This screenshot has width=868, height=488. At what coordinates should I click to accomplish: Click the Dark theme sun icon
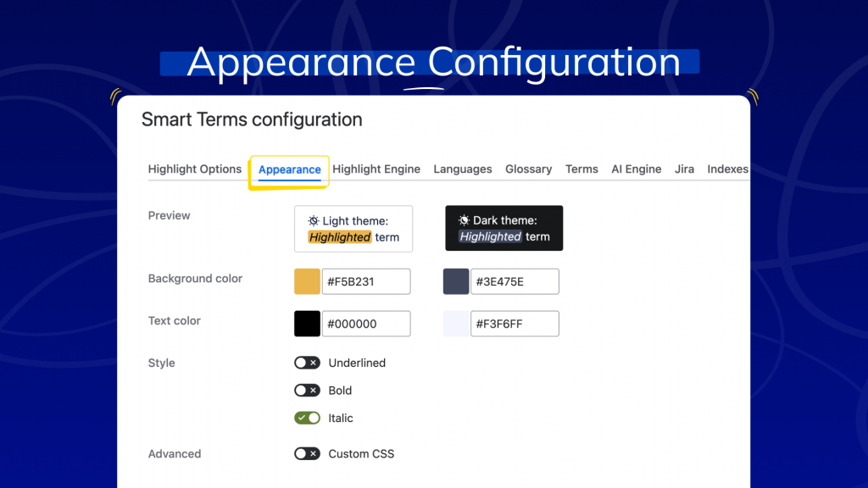(x=465, y=220)
